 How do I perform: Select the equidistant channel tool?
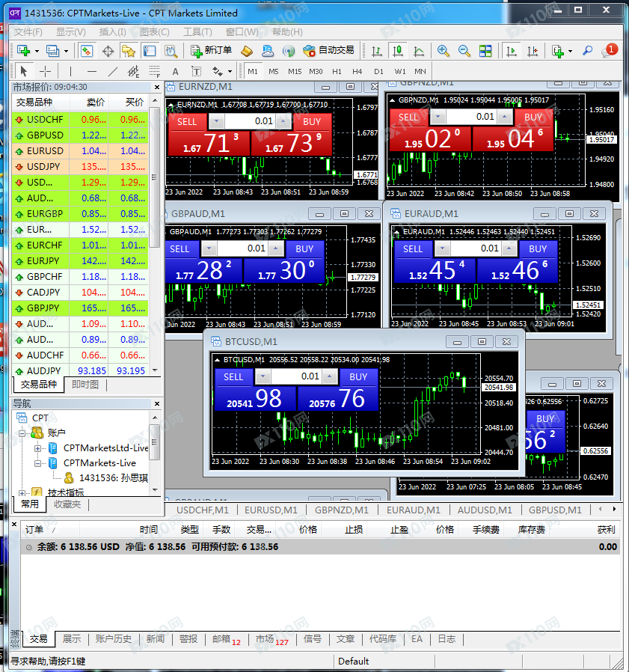(x=133, y=71)
